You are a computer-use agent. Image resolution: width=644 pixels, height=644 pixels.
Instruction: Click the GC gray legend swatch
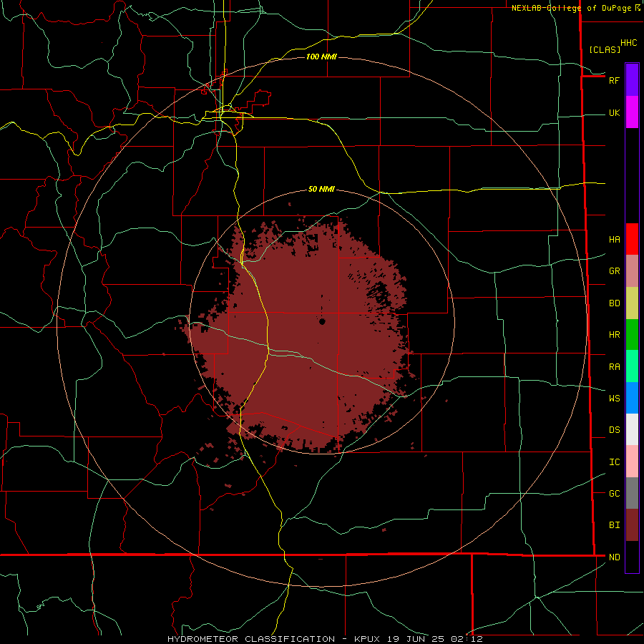coord(632,493)
